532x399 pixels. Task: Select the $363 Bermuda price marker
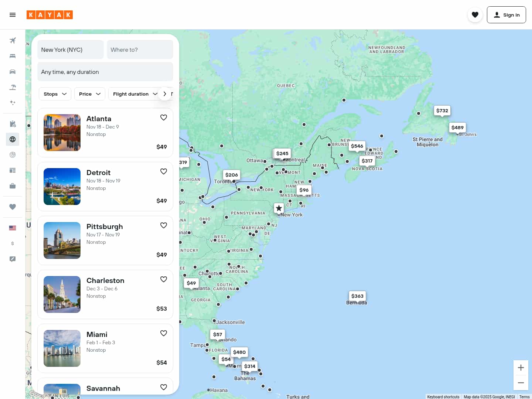pyautogui.click(x=357, y=296)
